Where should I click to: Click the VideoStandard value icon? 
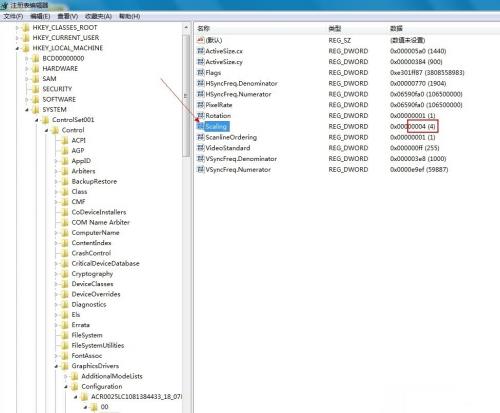coord(200,148)
